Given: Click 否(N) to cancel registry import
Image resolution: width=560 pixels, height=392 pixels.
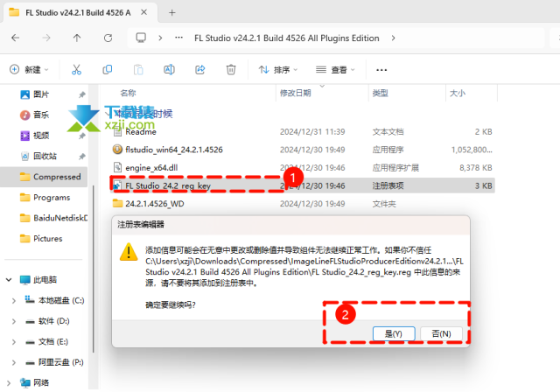Looking at the screenshot, I should click(441, 333).
